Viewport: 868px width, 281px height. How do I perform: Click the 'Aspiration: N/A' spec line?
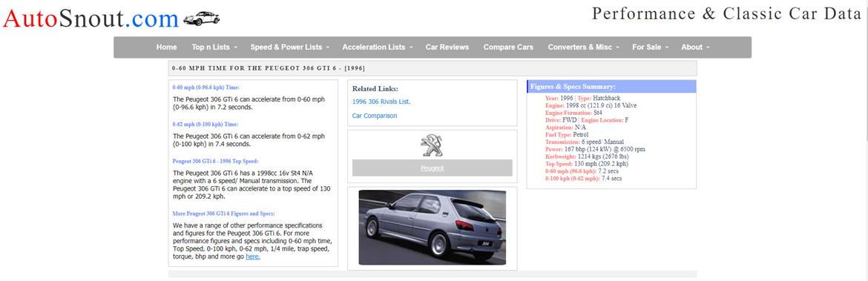565,128
